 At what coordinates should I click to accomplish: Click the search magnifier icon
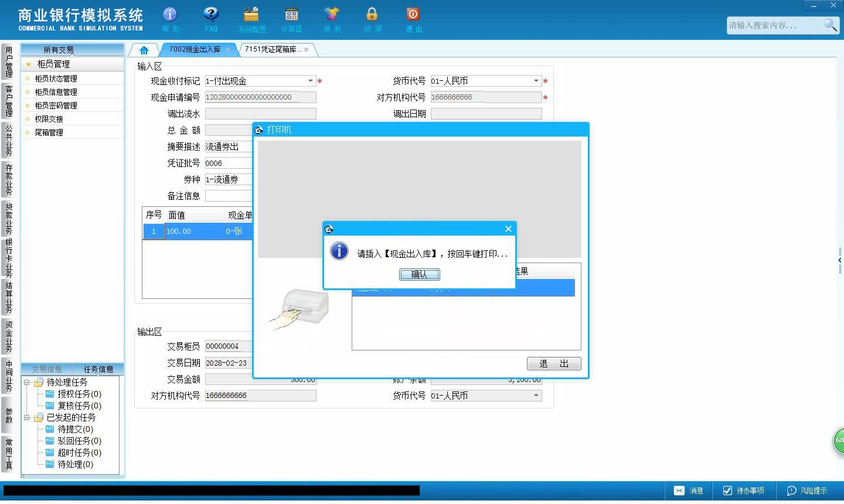(831, 25)
